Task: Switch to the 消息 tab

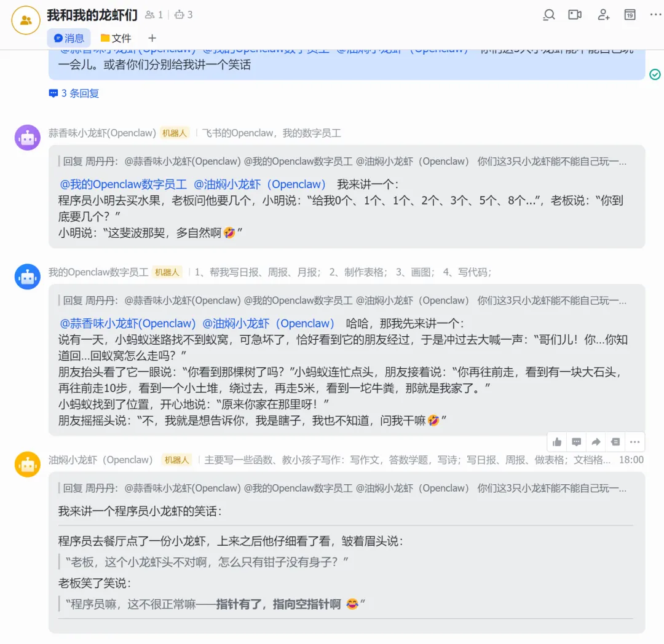Action: (69, 39)
